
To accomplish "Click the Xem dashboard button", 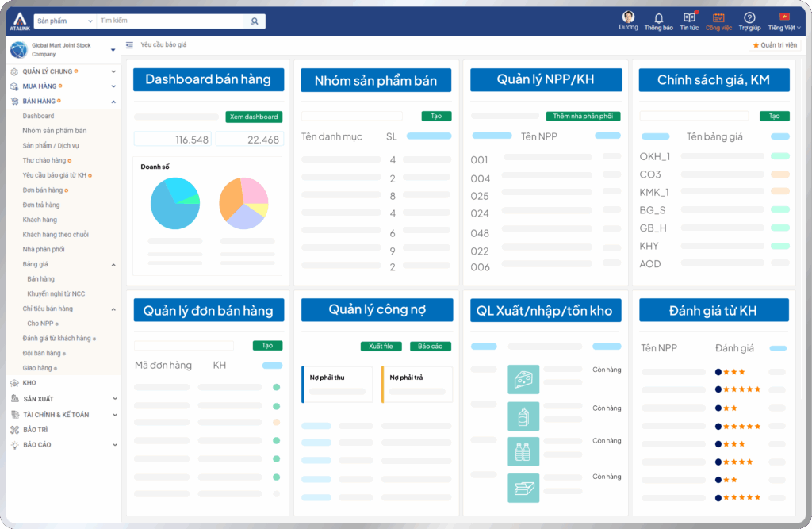I will click(x=254, y=117).
